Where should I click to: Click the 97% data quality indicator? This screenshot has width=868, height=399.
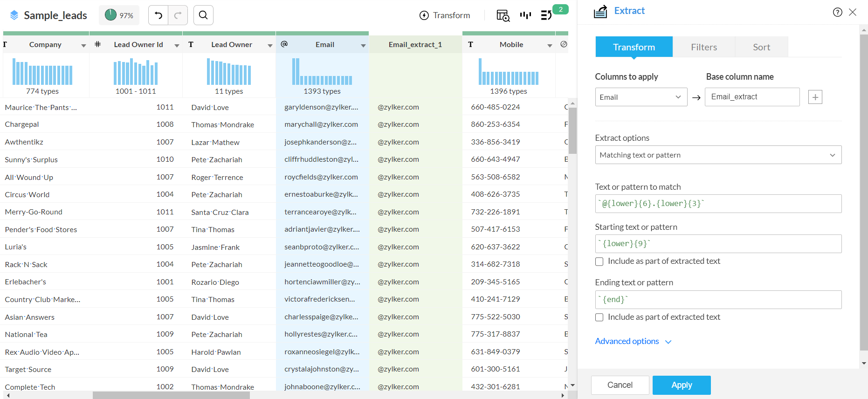pos(119,15)
